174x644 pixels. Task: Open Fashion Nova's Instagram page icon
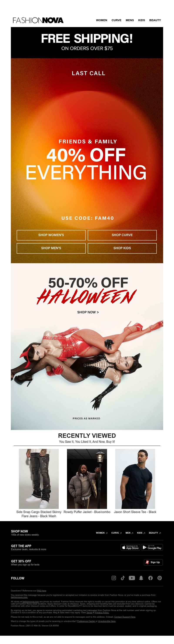click(x=114, y=578)
